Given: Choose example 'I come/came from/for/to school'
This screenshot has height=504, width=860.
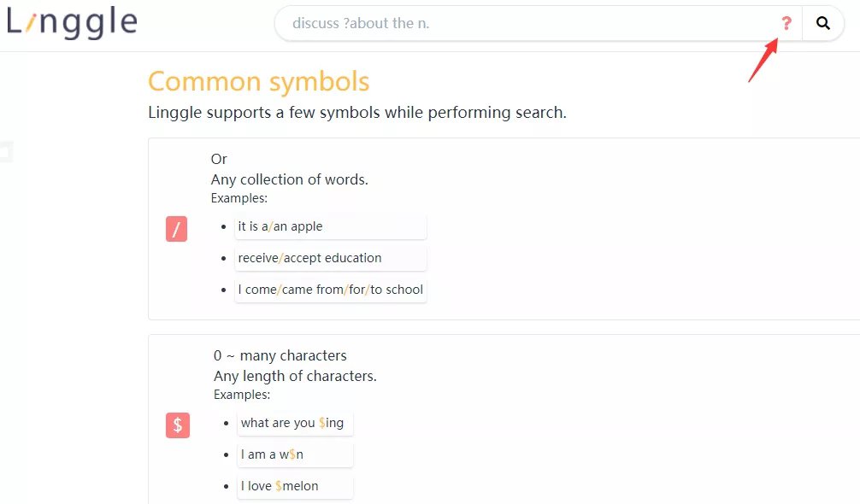Looking at the screenshot, I should (331, 290).
